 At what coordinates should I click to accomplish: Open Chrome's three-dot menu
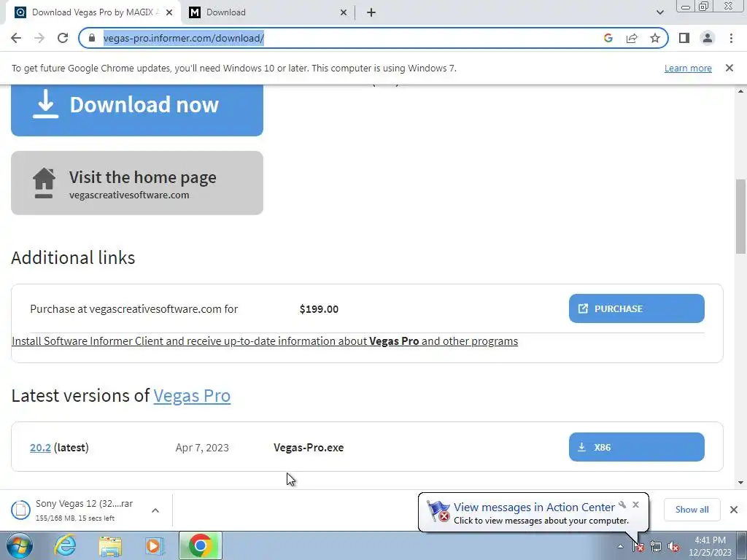tap(731, 38)
